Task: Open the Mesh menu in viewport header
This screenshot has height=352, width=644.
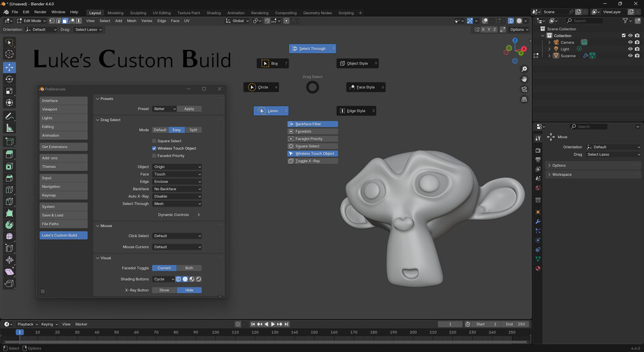Action: tap(131, 20)
